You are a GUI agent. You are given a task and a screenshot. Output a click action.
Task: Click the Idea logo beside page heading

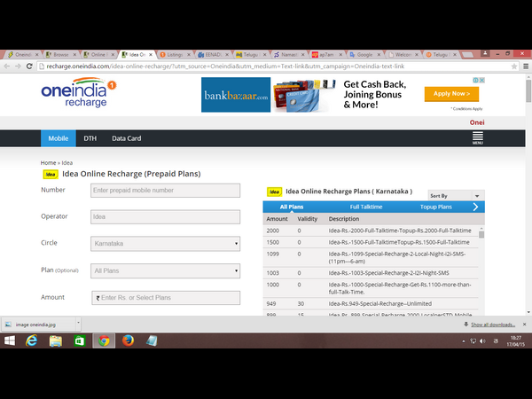pyautogui.click(x=51, y=174)
